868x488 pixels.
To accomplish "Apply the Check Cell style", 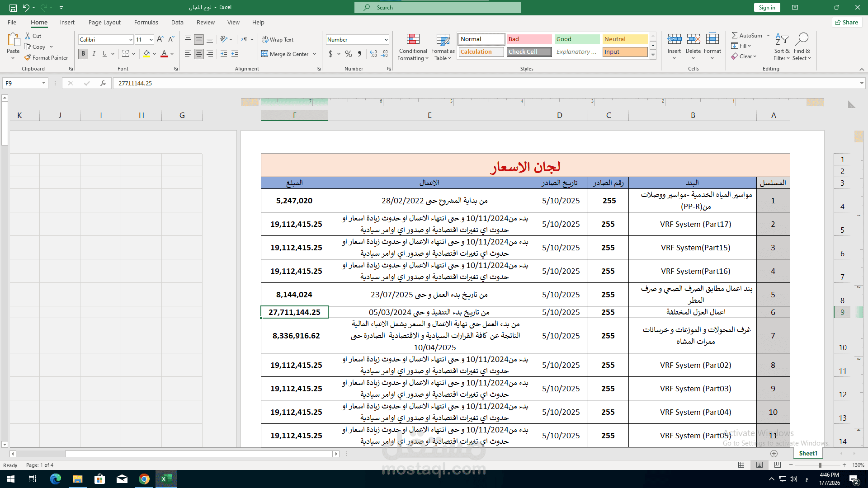I will tap(529, 52).
